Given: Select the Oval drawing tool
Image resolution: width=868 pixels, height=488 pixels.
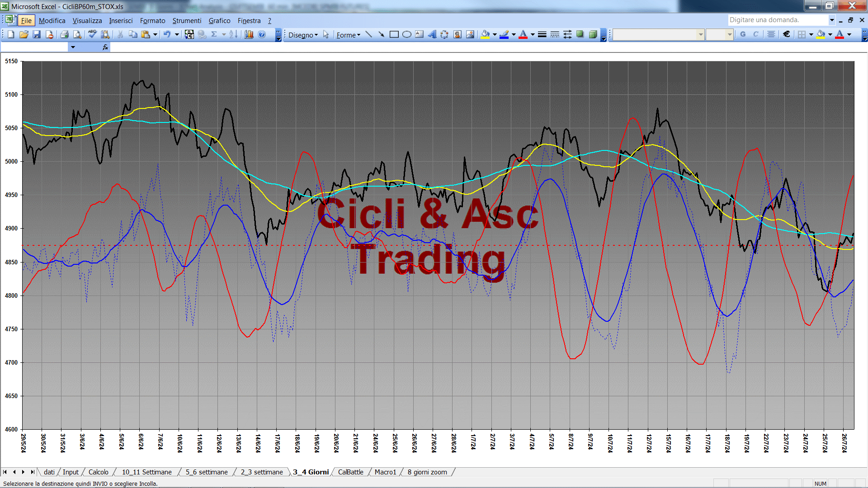Looking at the screenshot, I should click(x=407, y=35).
